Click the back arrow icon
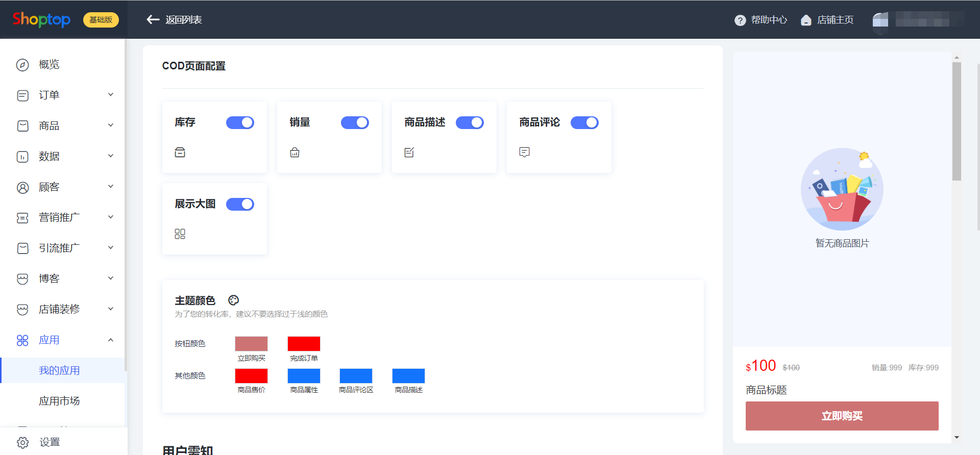980x455 pixels. 153,19
